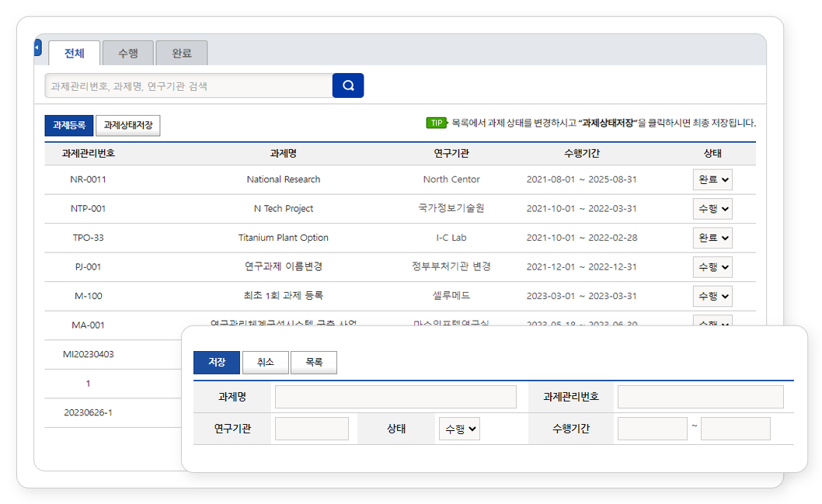Viewport: 822px width, 504px height.
Task: Click the magnifier search icon button
Action: pos(348,85)
